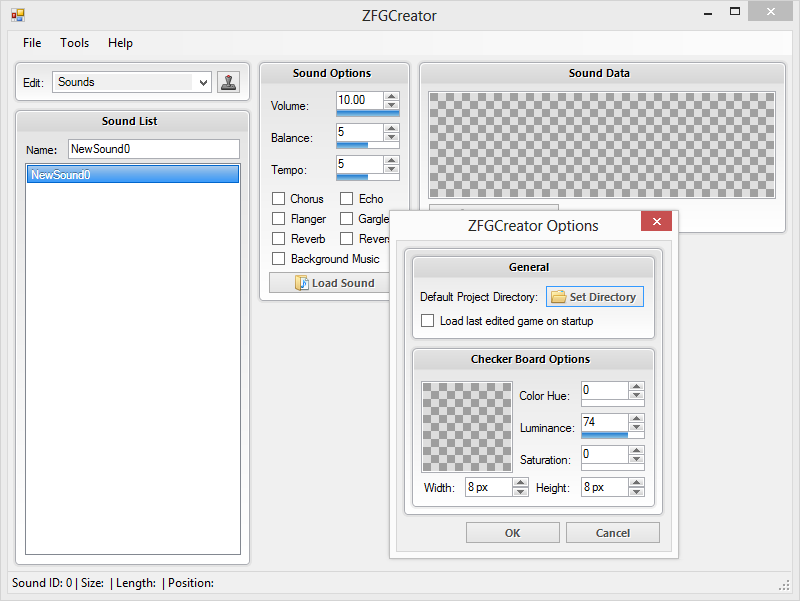Click the Load Sound button
800x601 pixels.
[x=329, y=283]
